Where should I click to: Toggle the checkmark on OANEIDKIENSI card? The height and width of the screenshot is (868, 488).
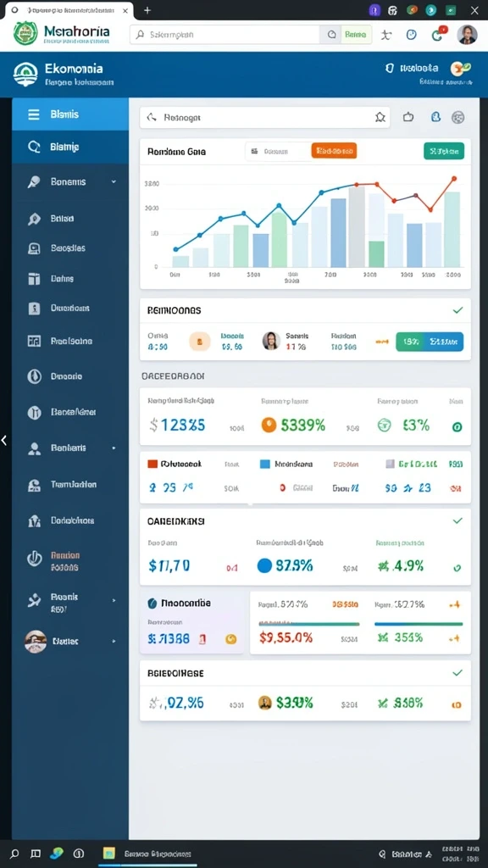(457, 521)
